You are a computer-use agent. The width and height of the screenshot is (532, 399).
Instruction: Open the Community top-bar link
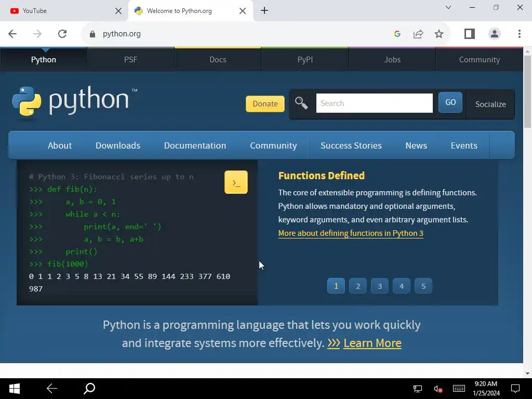(x=480, y=60)
